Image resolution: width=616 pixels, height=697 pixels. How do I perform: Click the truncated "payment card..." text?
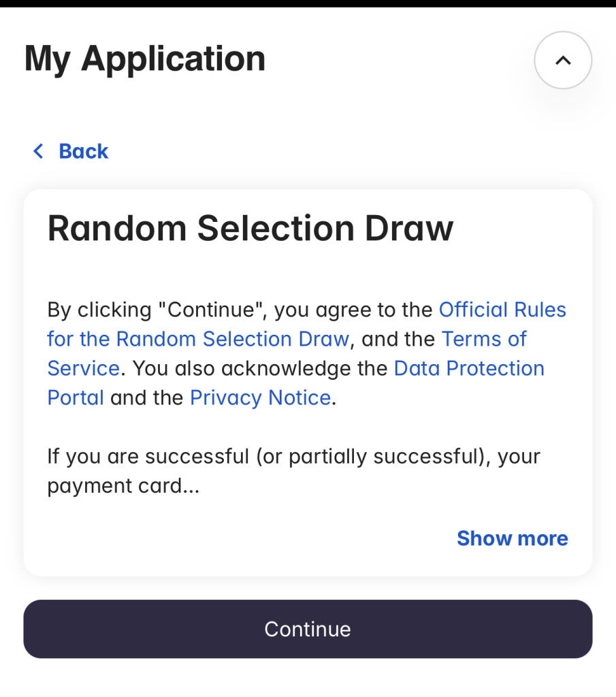point(123,485)
